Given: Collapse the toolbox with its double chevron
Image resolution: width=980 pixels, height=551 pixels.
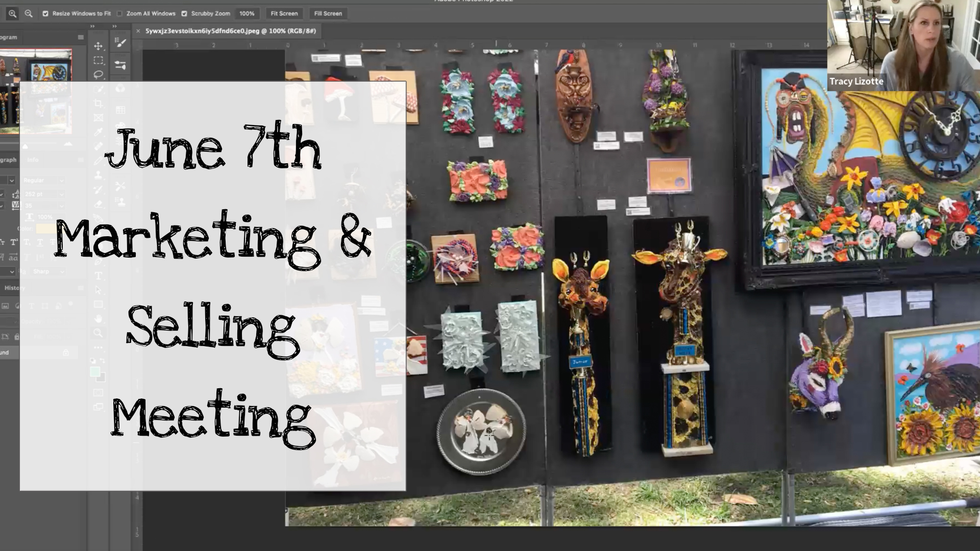Looking at the screenshot, I should coord(92,27).
